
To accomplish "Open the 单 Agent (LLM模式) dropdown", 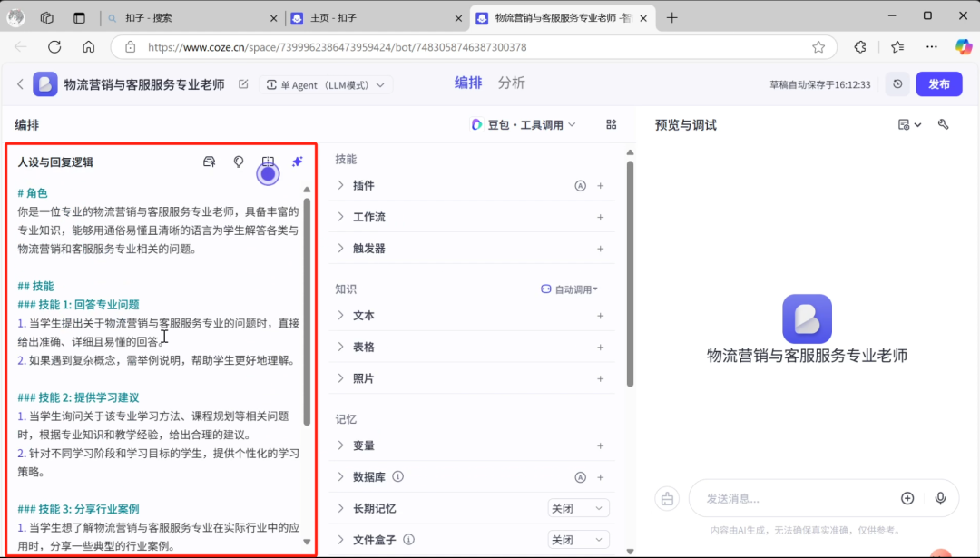I will click(x=326, y=83).
